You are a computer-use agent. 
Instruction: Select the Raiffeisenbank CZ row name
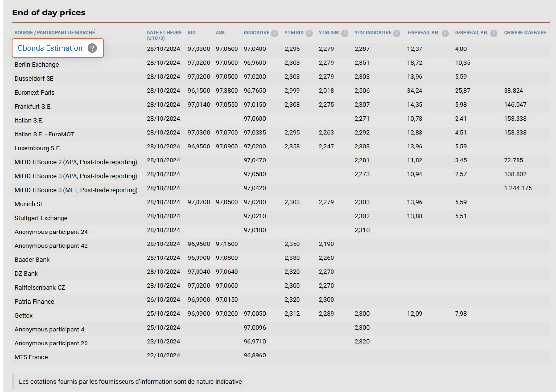click(x=40, y=287)
